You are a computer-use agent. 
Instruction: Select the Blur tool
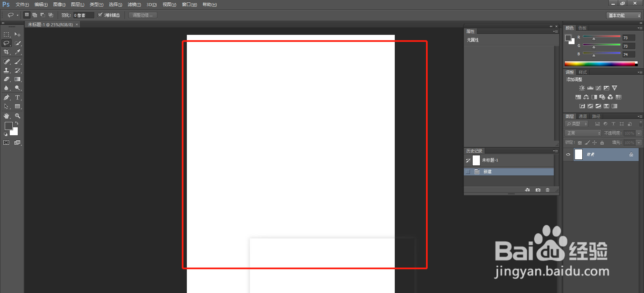pos(6,88)
